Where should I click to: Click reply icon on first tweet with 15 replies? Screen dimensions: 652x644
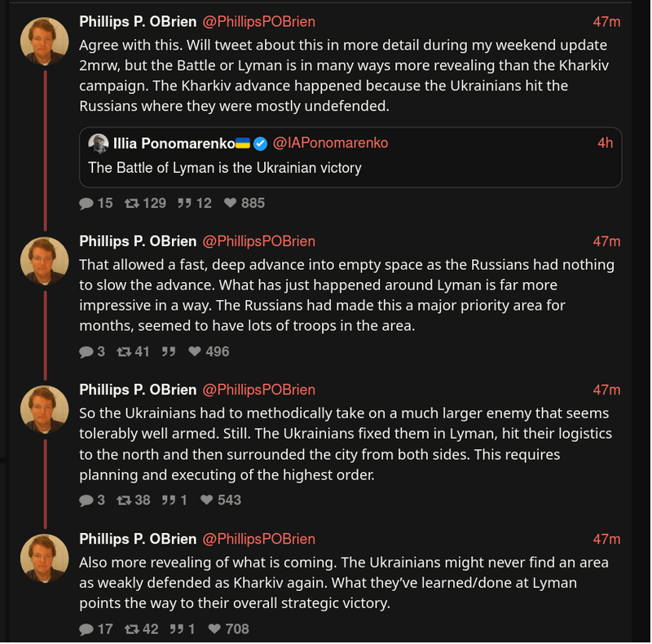tap(86, 203)
